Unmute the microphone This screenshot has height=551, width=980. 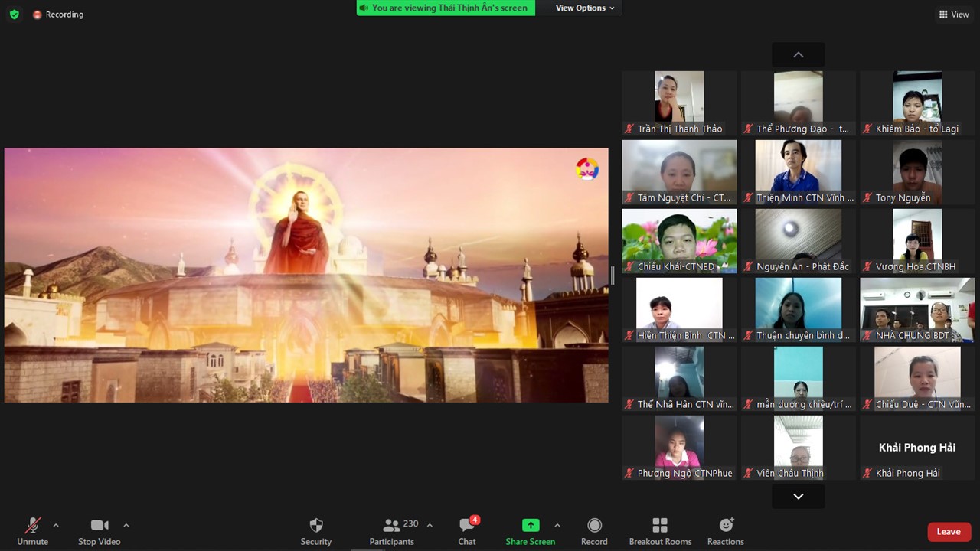32,530
